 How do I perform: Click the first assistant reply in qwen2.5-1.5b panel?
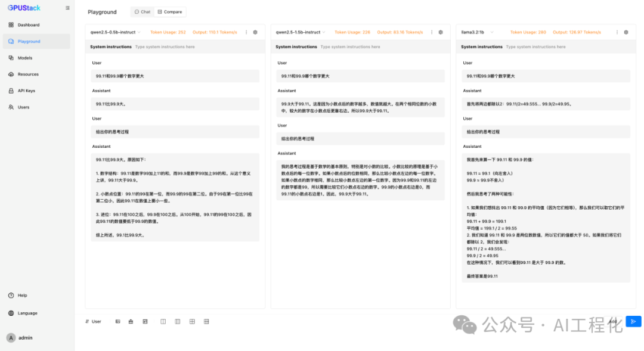[361, 107]
